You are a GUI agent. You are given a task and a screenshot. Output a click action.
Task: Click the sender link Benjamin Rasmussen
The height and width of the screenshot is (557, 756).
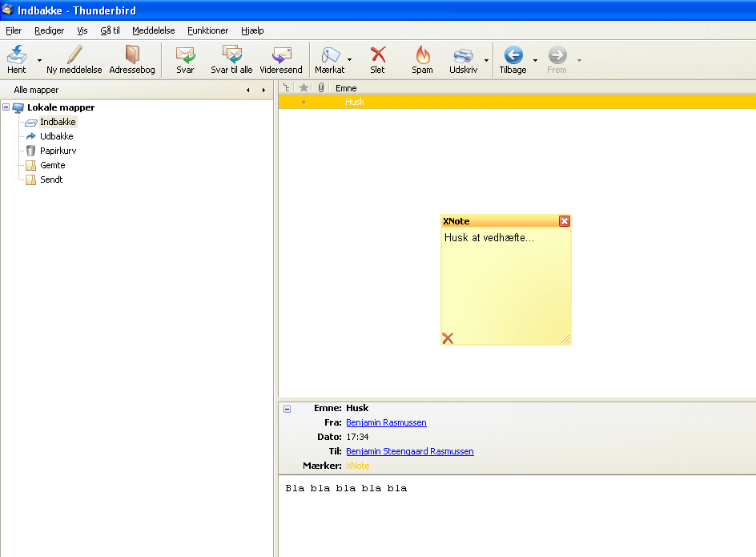point(386,422)
